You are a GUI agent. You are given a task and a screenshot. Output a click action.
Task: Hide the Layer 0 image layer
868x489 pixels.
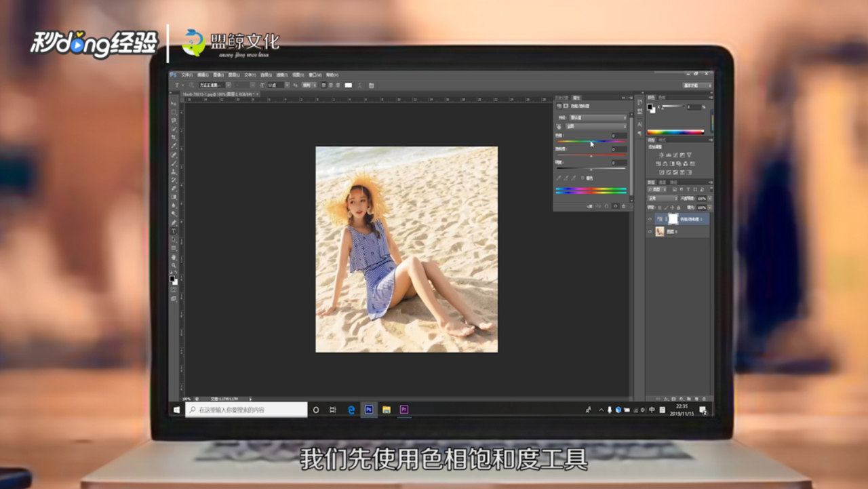(650, 231)
